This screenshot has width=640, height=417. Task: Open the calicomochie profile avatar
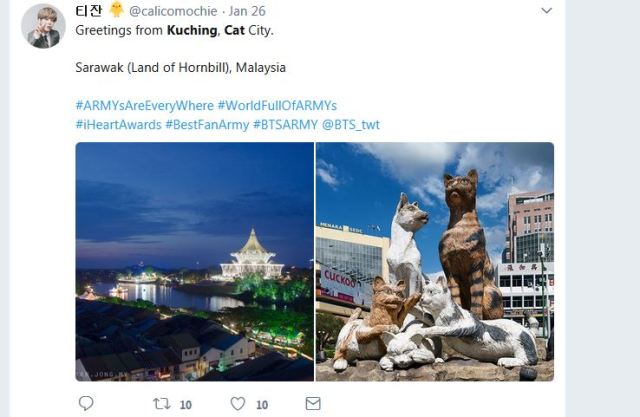click(x=43, y=26)
